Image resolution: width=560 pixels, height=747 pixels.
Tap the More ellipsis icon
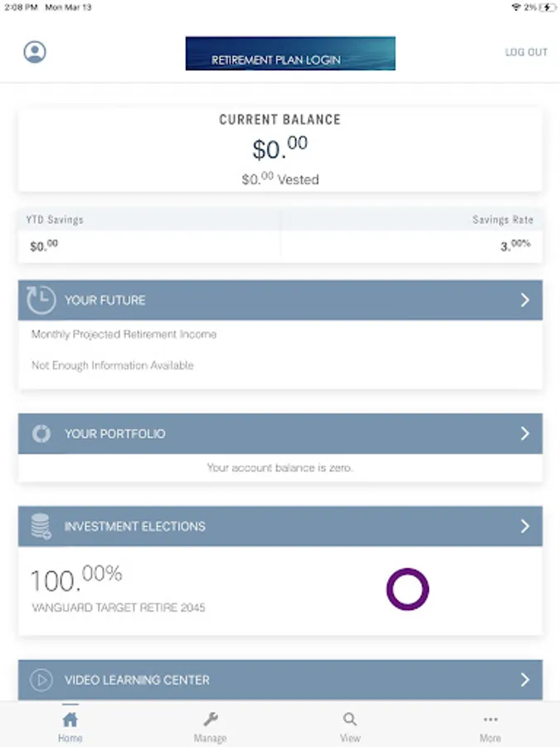(490, 720)
